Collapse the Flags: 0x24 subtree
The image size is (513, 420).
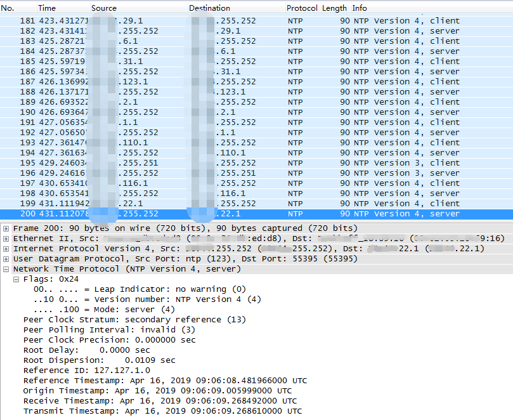[x=16, y=279]
